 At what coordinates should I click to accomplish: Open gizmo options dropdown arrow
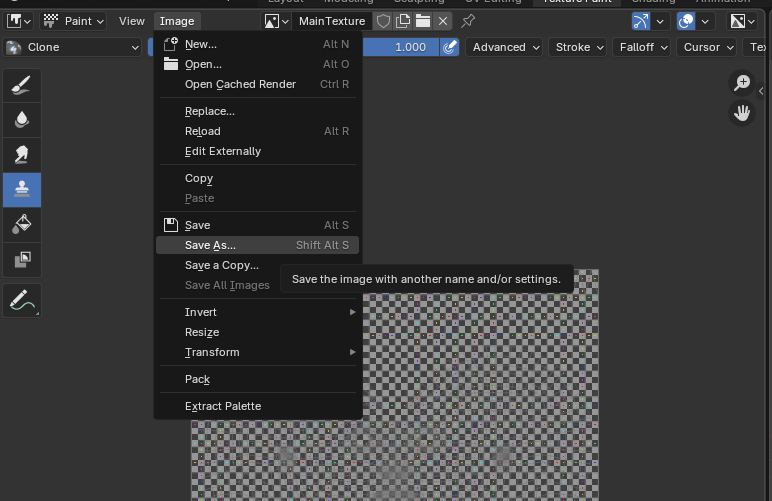point(660,21)
